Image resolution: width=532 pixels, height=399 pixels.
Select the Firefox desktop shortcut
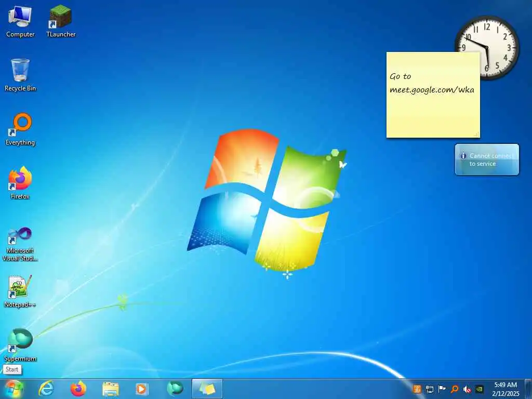click(x=20, y=183)
